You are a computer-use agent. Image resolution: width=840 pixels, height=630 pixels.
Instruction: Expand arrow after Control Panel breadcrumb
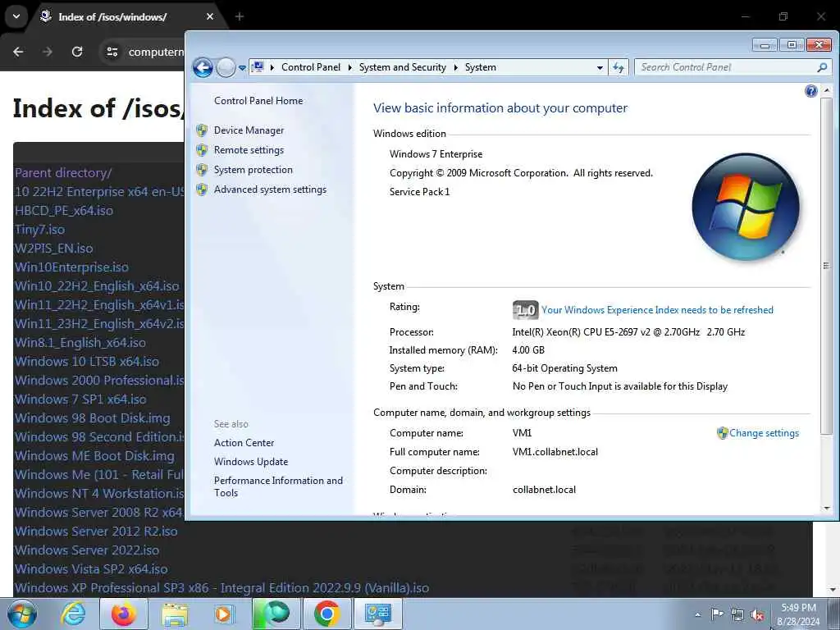coord(349,67)
